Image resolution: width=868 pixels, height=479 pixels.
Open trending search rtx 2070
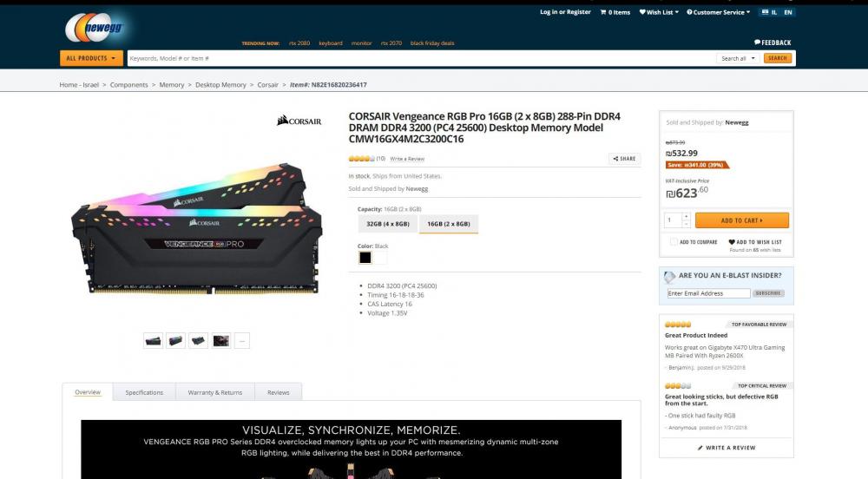(x=391, y=43)
